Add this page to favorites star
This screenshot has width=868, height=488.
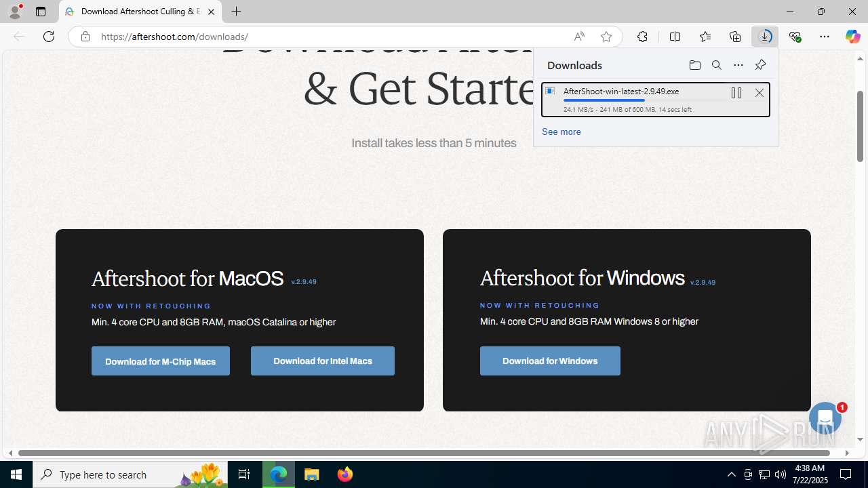point(606,37)
